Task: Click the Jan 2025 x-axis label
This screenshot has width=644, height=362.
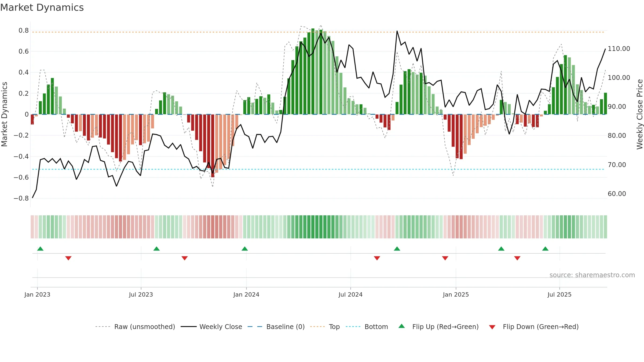Action: click(x=456, y=294)
